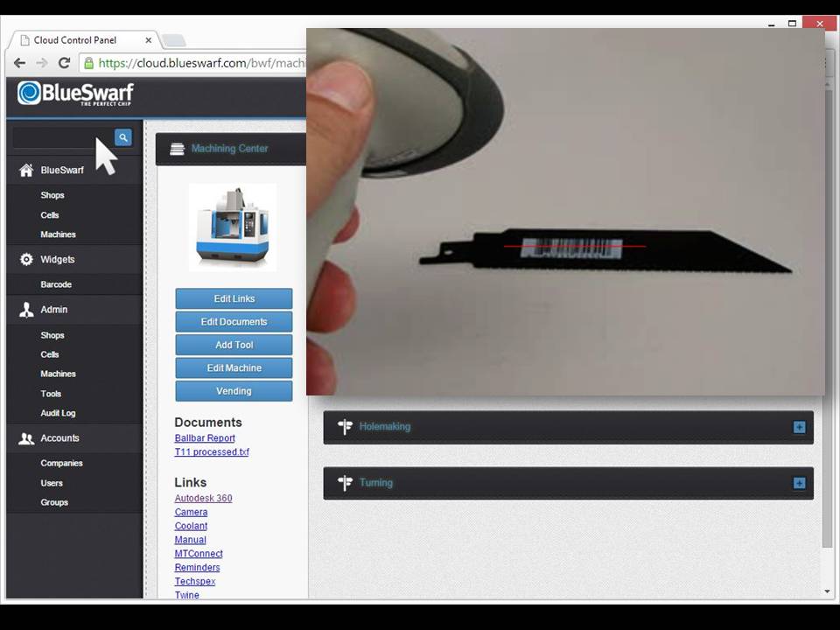
Task: Open Shops under the Admin section
Action: [x=52, y=335]
